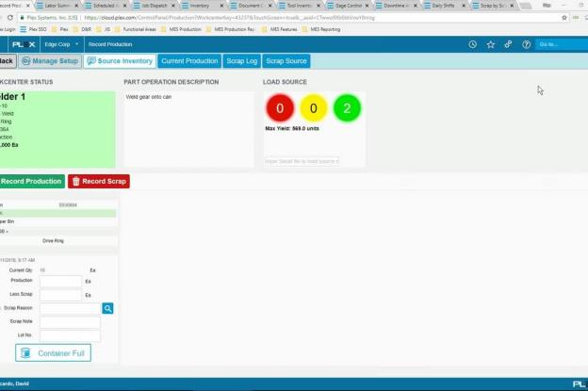The height and width of the screenshot is (391, 588).
Task: Switch to the Labor Summary browser tab
Action: tap(57, 6)
